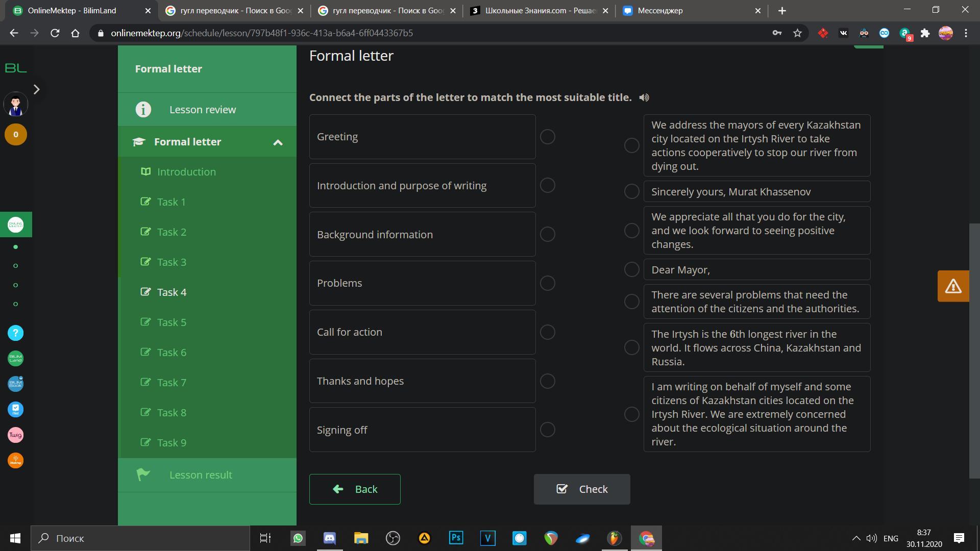Screen dimensions: 980x551
Task: Click the bookmark star in address bar
Action: (x=797, y=33)
